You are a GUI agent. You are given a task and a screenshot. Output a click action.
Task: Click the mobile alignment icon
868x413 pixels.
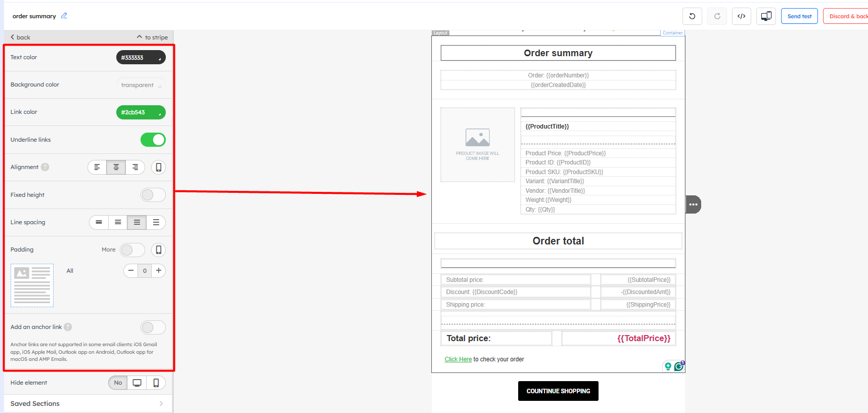158,167
